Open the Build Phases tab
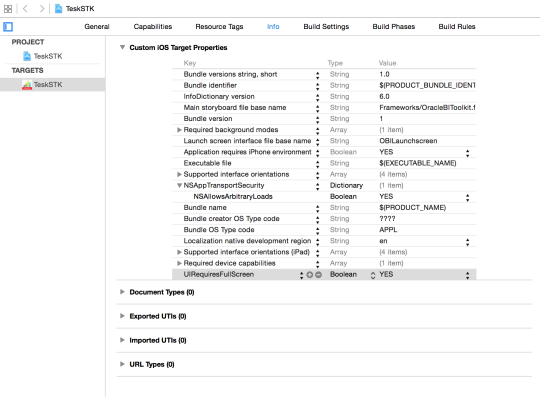Image resolution: width=540 pixels, height=397 pixels. click(394, 27)
